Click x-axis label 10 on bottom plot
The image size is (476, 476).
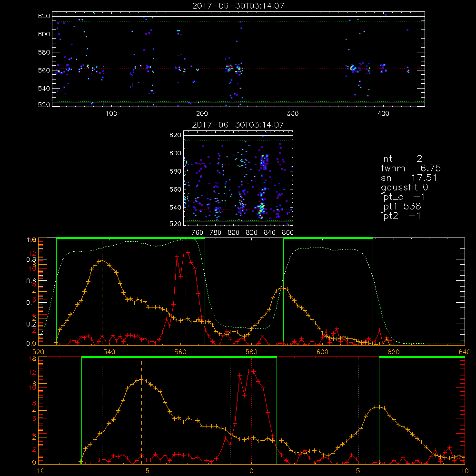465,471
